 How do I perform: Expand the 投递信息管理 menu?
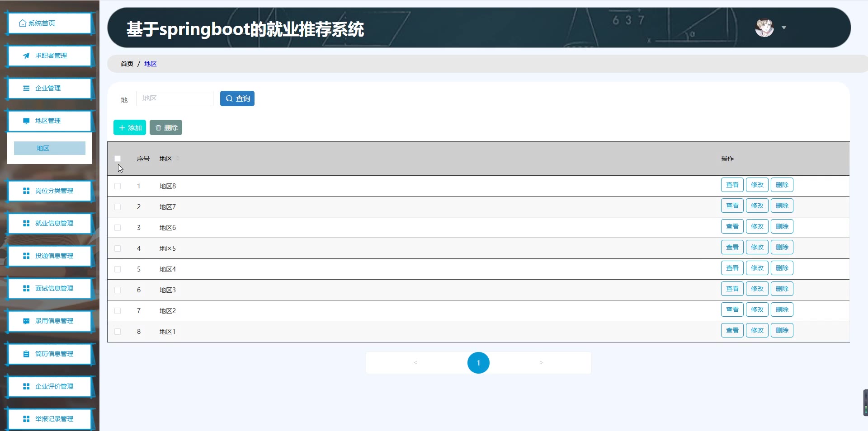(50, 256)
